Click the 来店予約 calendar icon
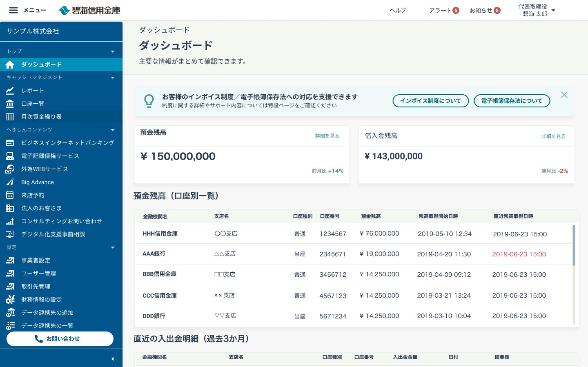This screenshot has height=367, width=588. tap(10, 195)
